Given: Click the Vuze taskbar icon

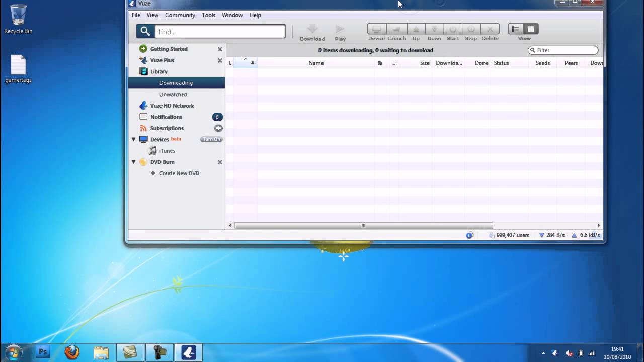Looking at the screenshot, I should [189, 352].
